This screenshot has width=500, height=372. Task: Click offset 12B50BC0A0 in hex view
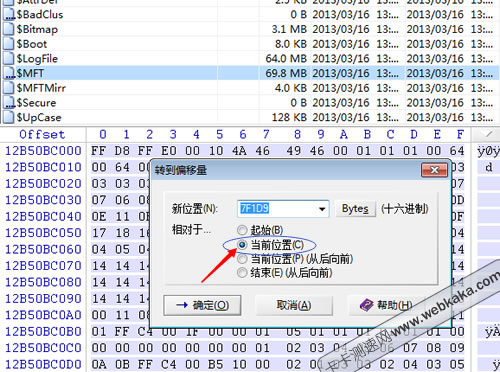43,315
